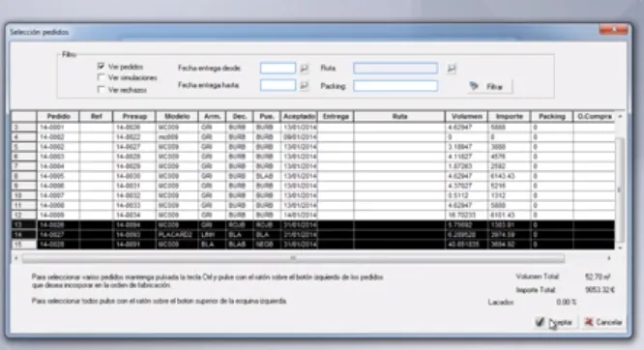This screenshot has height=350, width=644.
Task: Click Importe cell 1312 in row 10
Action: click(x=510, y=195)
